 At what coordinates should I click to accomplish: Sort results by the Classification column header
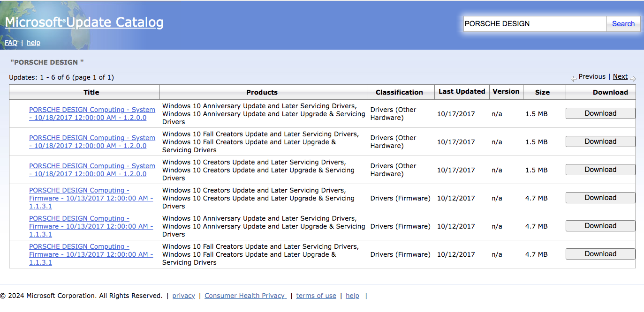[399, 92]
